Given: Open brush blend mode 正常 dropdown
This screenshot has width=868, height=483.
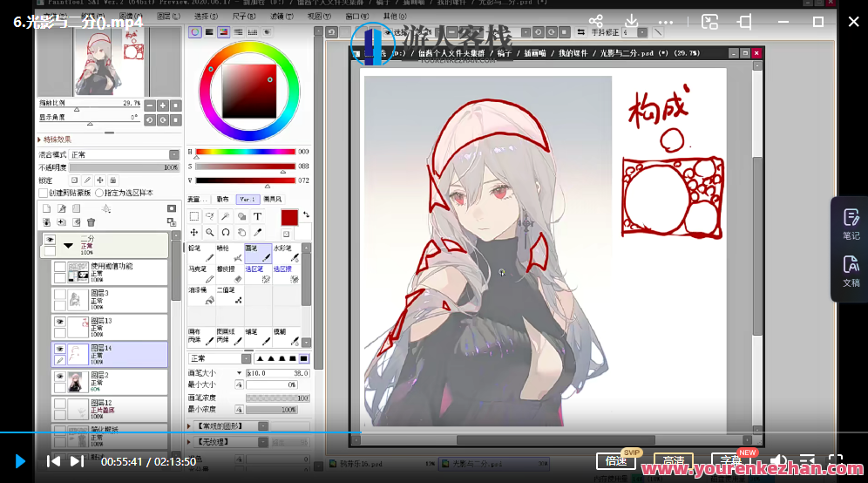Looking at the screenshot, I should 220,358.
